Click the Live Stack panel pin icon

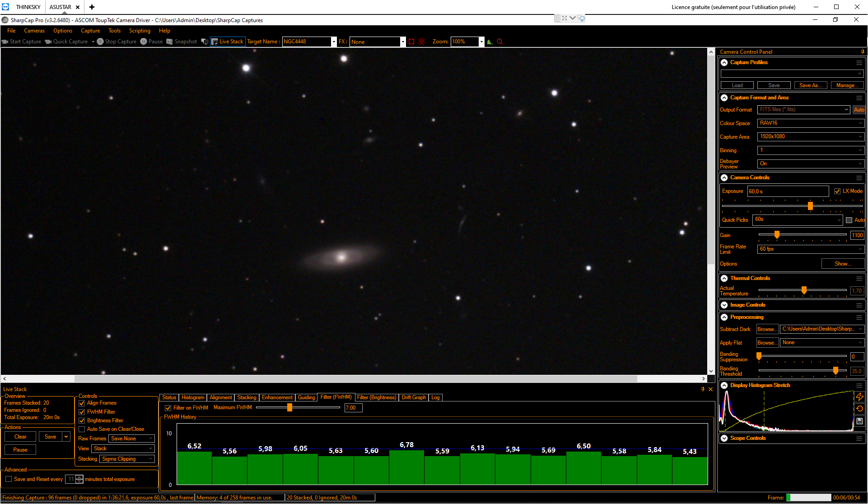(703, 389)
